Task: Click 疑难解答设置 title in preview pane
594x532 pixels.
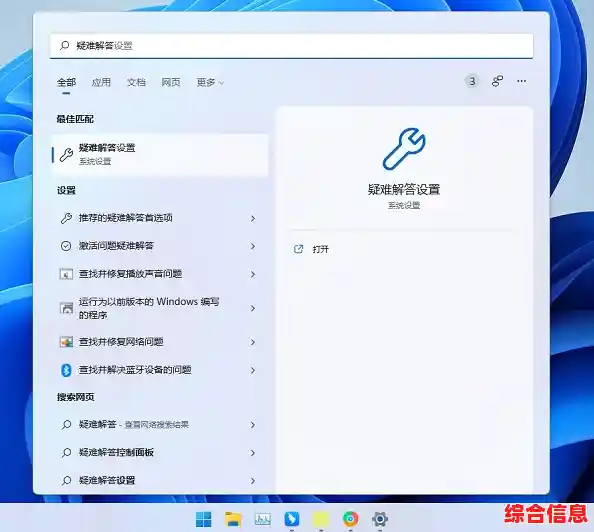Action: click(x=404, y=189)
